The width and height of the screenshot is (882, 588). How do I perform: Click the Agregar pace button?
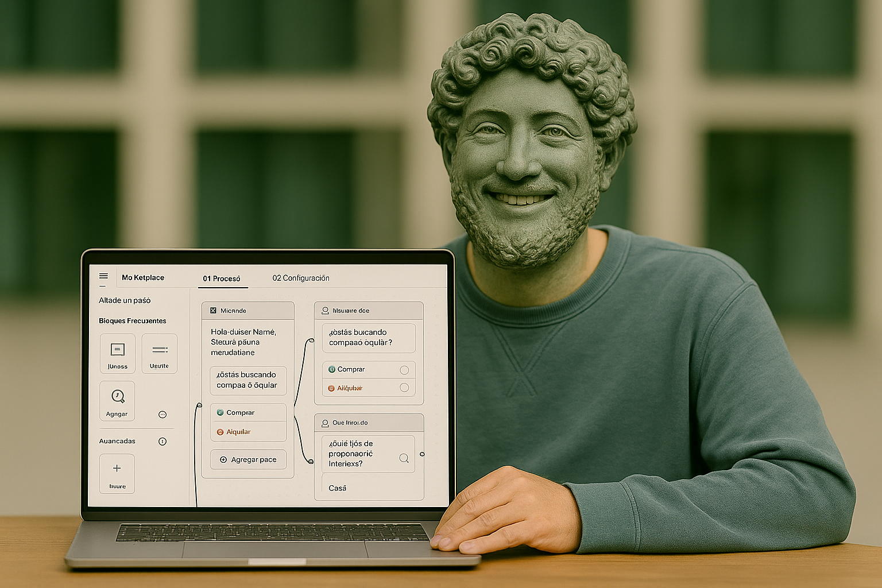tap(248, 459)
